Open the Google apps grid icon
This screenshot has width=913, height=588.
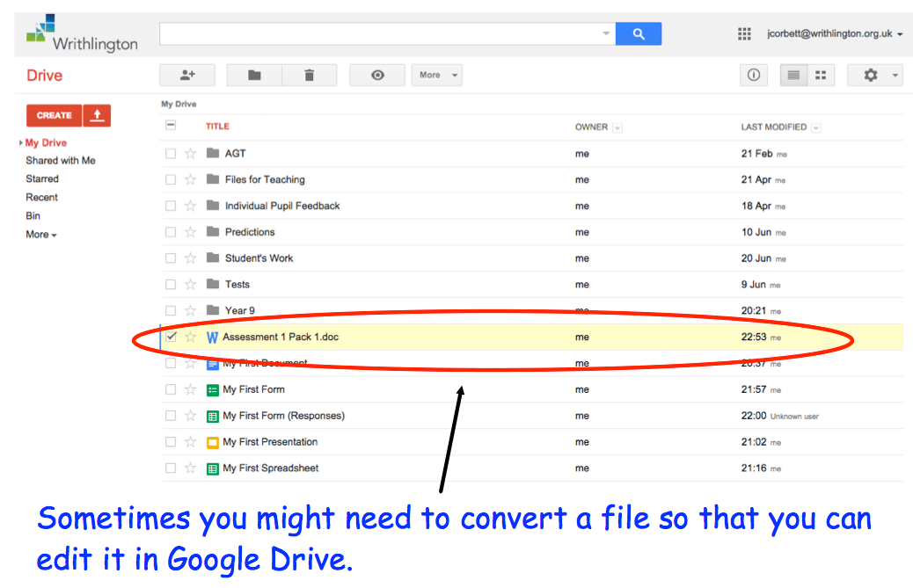click(x=744, y=33)
